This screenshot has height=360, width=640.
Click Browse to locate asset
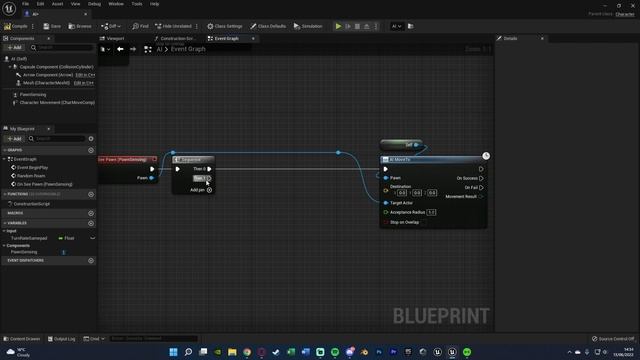pos(80,26)
